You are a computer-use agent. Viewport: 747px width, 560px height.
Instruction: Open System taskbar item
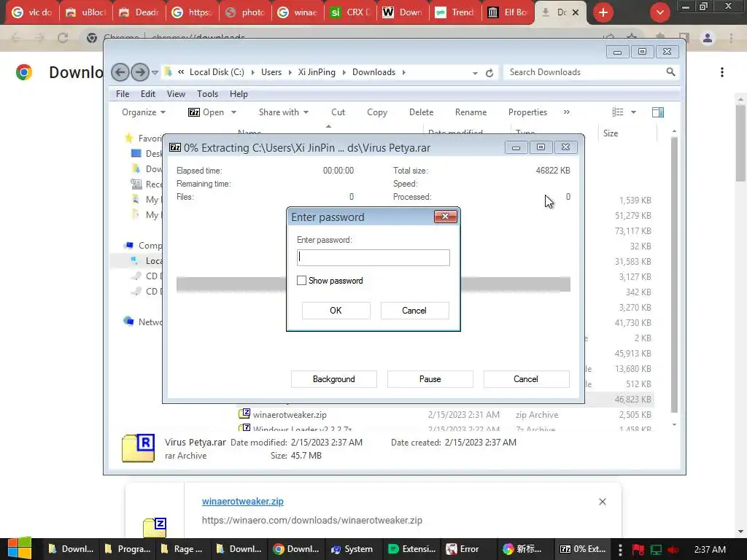click(x=352, y=549)
